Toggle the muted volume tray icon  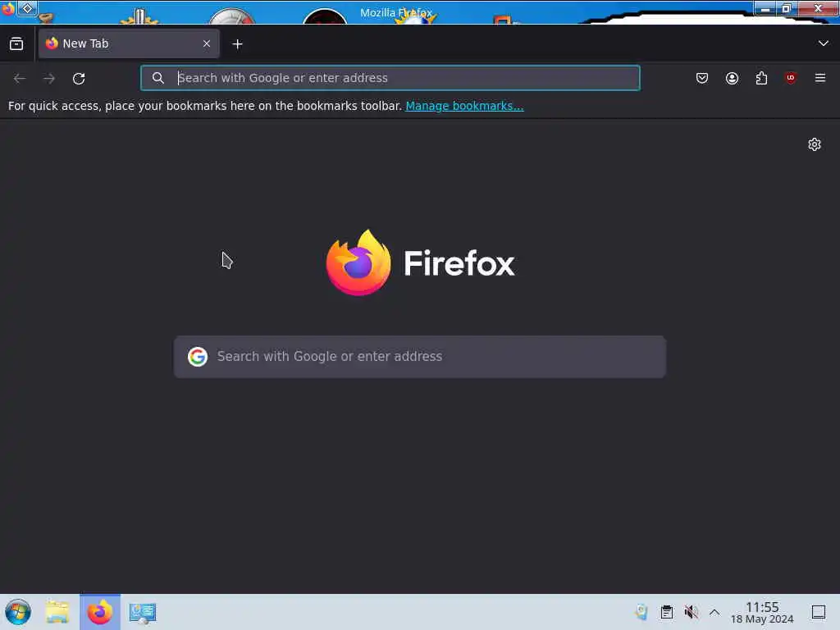click(691, 612)
